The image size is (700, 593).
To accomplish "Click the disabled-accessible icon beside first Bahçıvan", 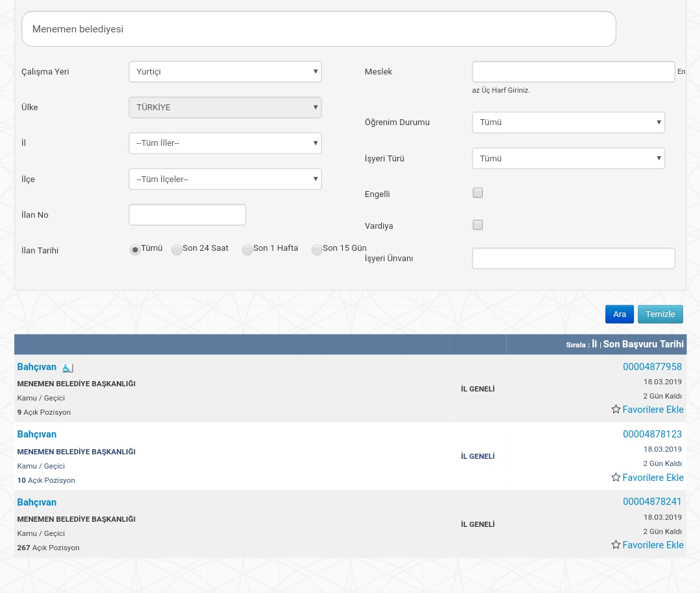I will tap(67, 368).
